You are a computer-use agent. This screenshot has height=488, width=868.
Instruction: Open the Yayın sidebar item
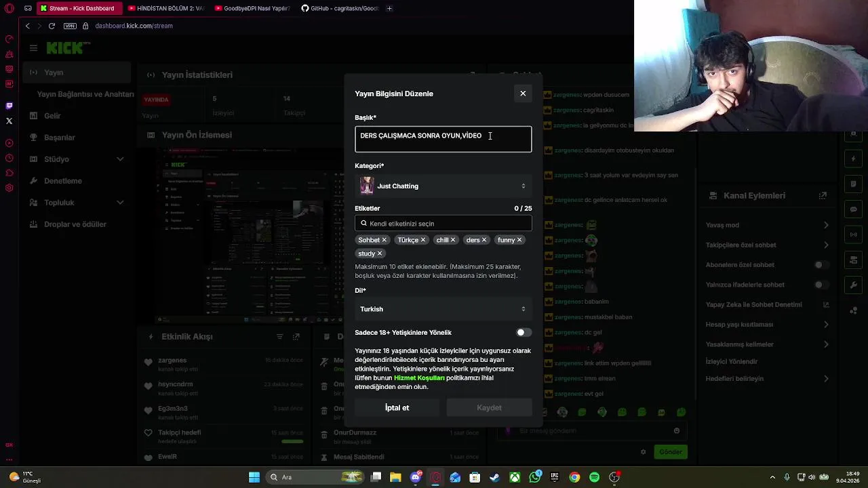(76, 73)
